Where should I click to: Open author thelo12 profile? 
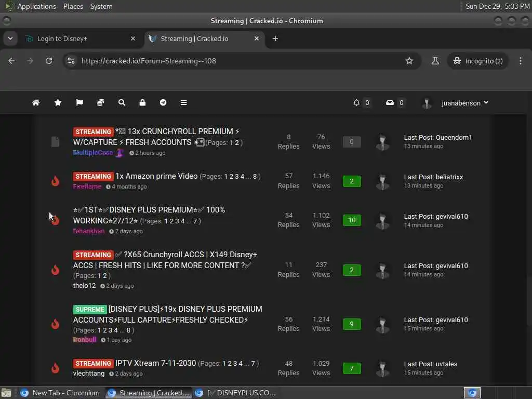(85, 285)
